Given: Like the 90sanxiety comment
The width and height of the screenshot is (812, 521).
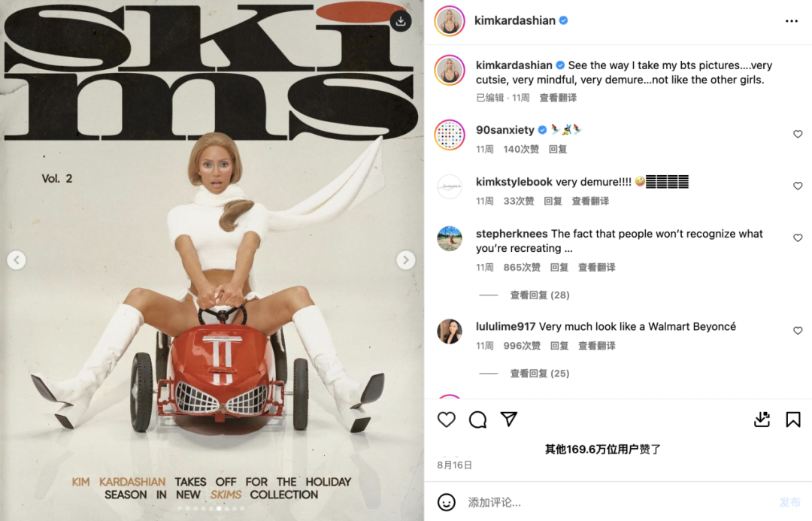Looking at the screenshot, I should point(798,134).
